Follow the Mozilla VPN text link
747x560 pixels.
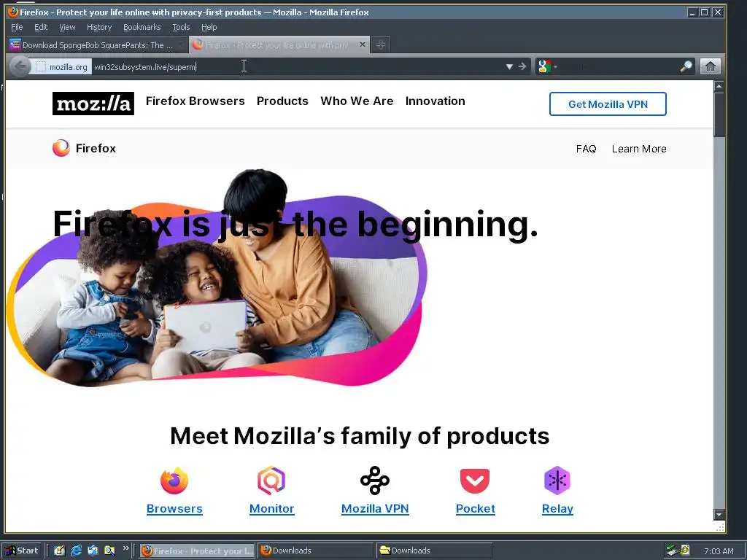(x=375, y=508)
